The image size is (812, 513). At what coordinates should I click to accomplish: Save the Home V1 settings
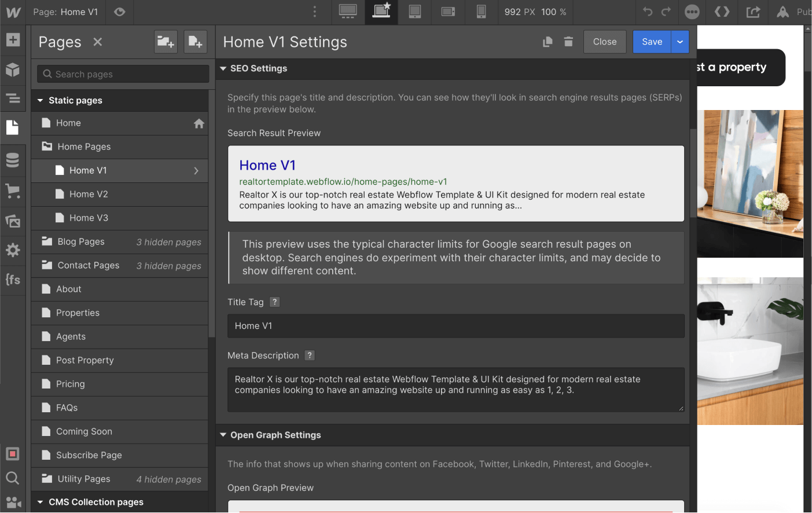(652, 41)
